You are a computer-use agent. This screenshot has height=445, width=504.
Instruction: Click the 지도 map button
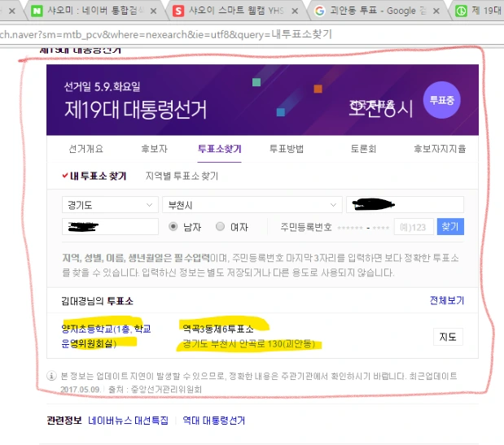(448, 337)
